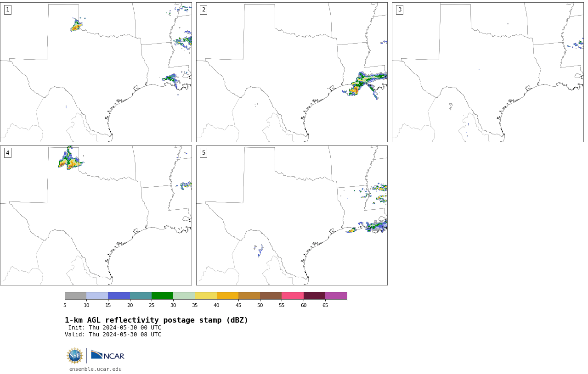Click the panel number label 5
Viewport: 588px width, 374px height.
pos(204,153)
